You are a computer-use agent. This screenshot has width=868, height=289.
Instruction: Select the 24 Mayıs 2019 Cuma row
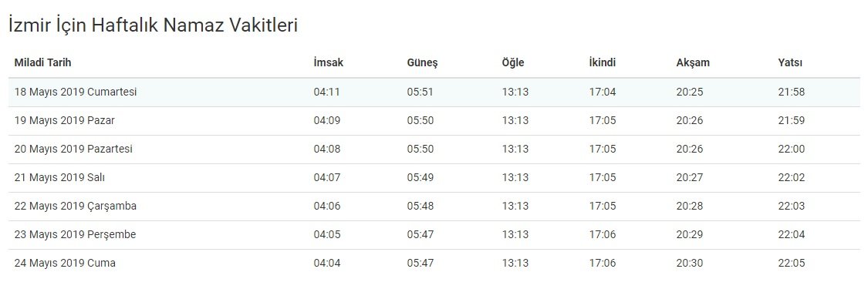434,264
